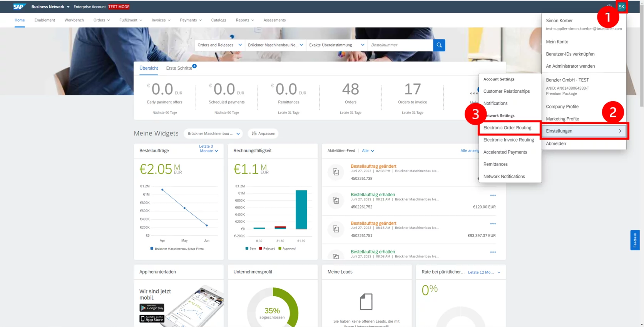The width and height of the screenshot is (644, 327).
Task: Click the Anpassen sliders icon
Action: [x=254, y=133]
